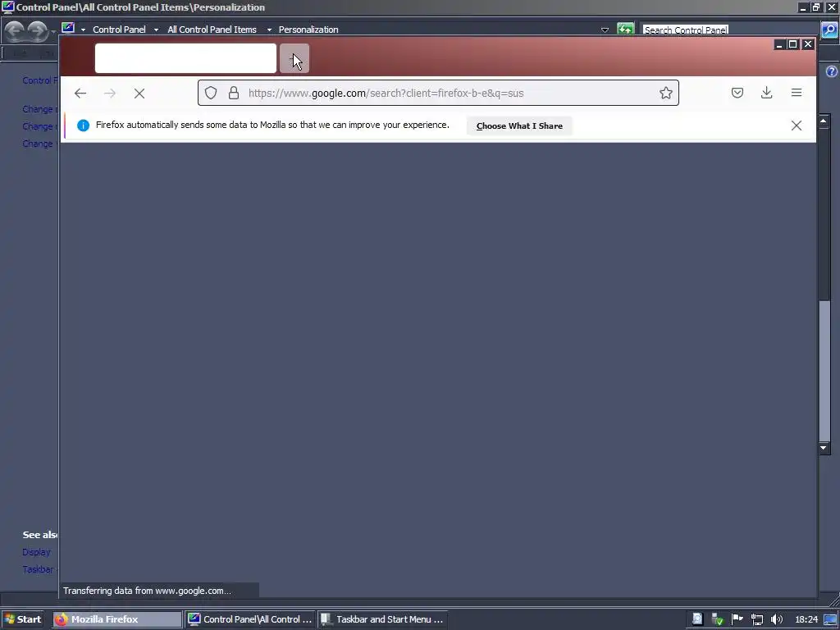Click the Control Panel back arrow button
The width and height of the screenshot is (840, 630).
15,30
